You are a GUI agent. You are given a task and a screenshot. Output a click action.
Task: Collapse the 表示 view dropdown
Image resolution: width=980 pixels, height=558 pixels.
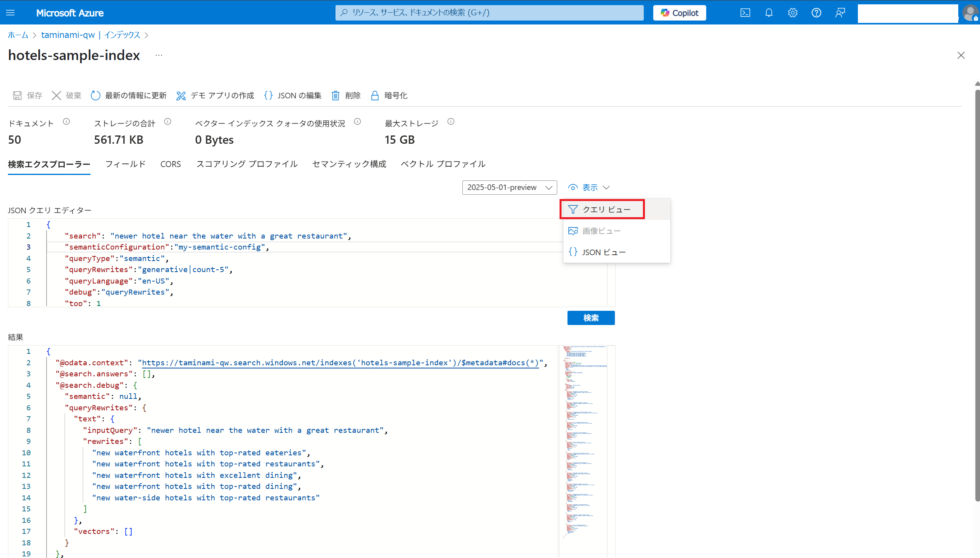(x=589, y=188)
